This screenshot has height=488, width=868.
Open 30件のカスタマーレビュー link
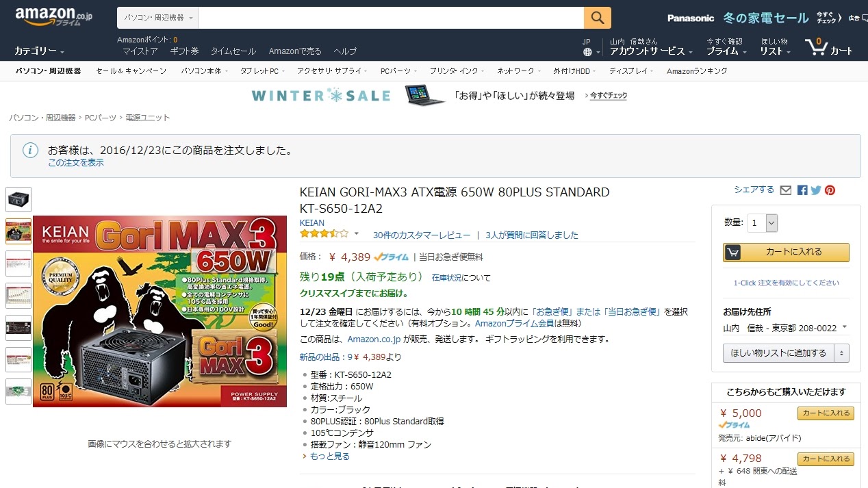click(x=422, y=235)
